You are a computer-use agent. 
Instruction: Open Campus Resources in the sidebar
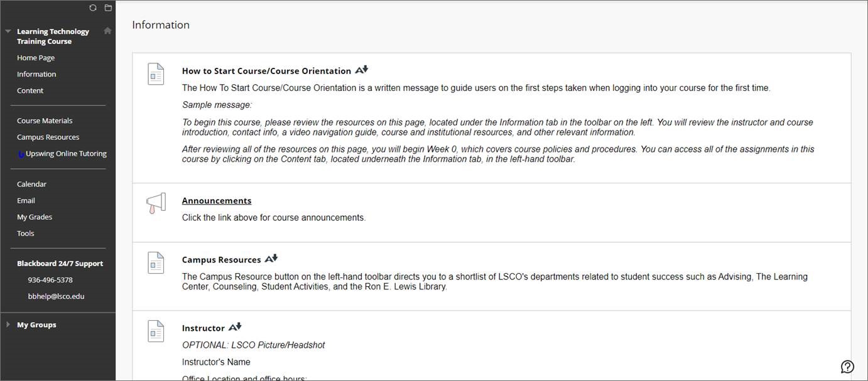(48, 137)
